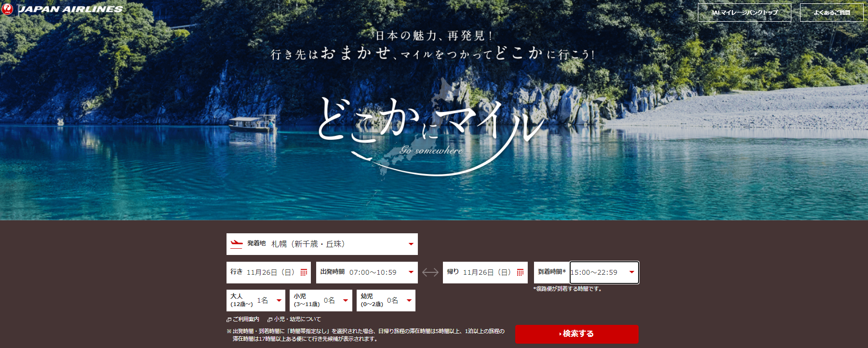Go to JALマイレージバンクトップ page
Image resolution: width=868 pixels, height=348 pixels.
[x=744, y=13]
